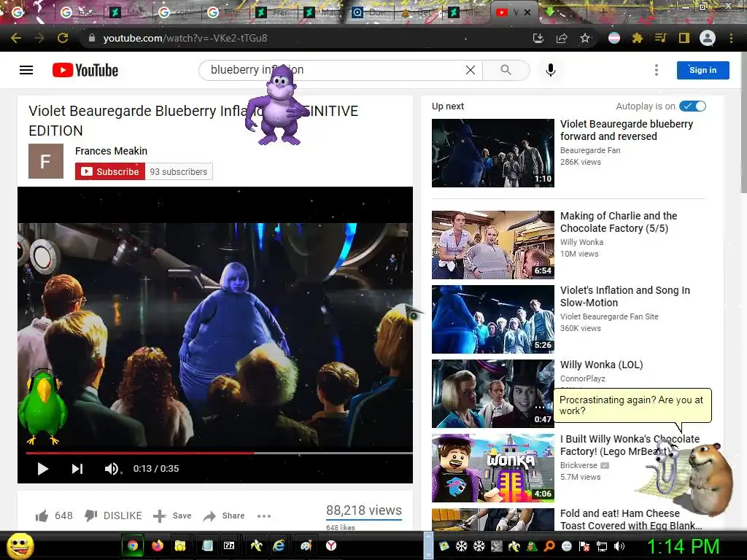This screenshot has width=747, height=560.
Task: Bookmark this page with the star
Action: [585, 38]
